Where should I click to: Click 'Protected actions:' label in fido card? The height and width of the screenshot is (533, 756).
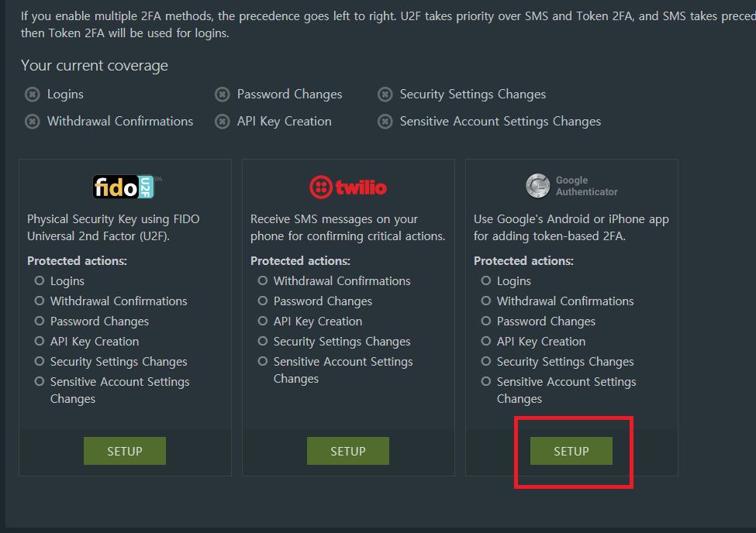[x=77, y=261]
